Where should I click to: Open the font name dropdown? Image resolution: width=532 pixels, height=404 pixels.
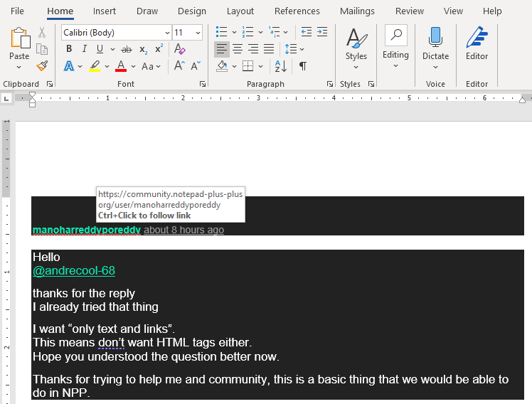[167, 33]
